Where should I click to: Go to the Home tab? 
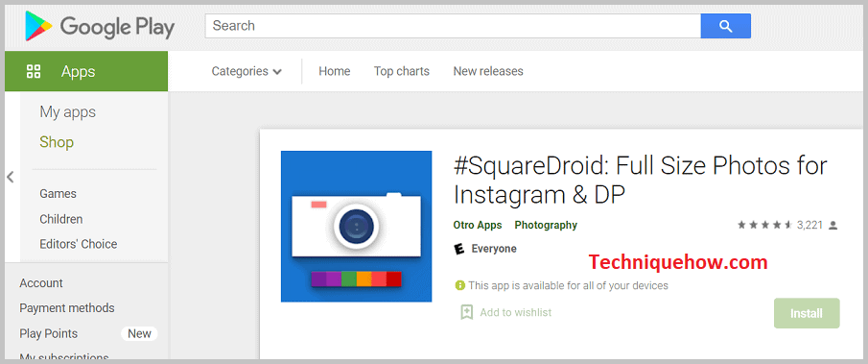point(335,71)
